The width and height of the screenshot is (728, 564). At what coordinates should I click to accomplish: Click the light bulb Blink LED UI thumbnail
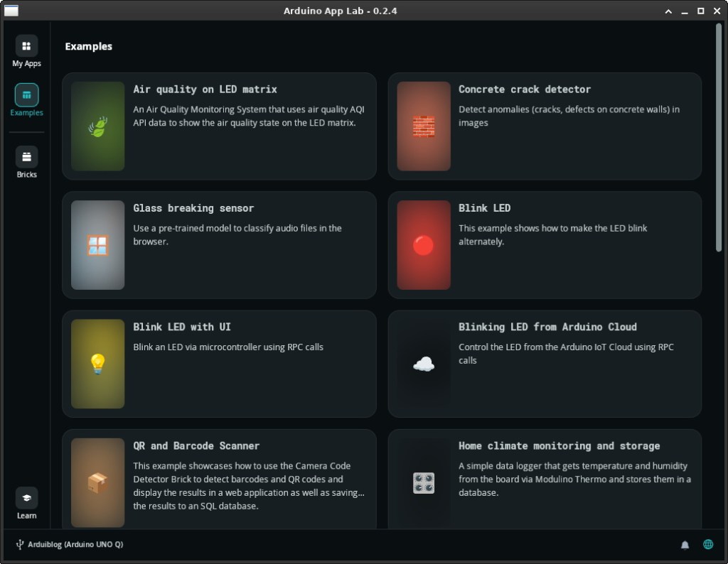[x=98, y=364]
